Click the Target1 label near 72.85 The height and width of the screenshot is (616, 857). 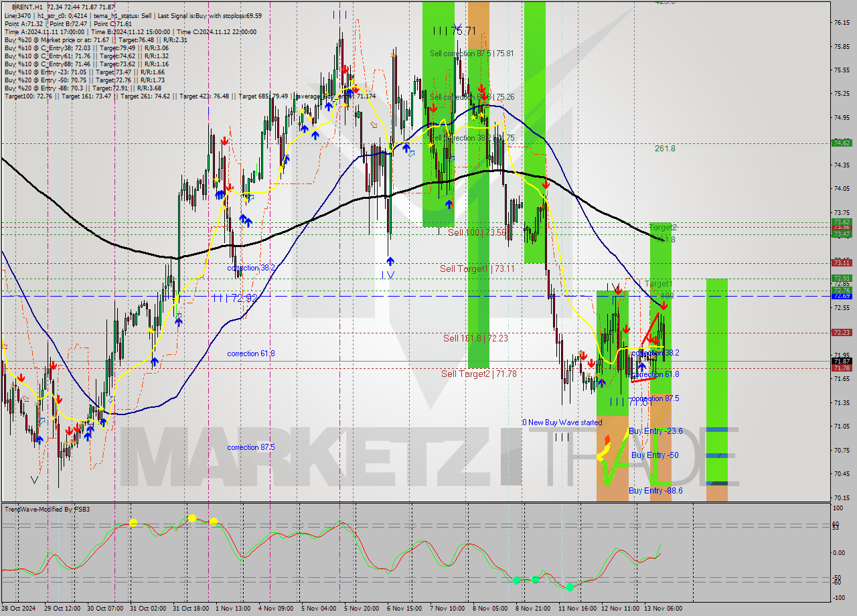pos(658,284)
